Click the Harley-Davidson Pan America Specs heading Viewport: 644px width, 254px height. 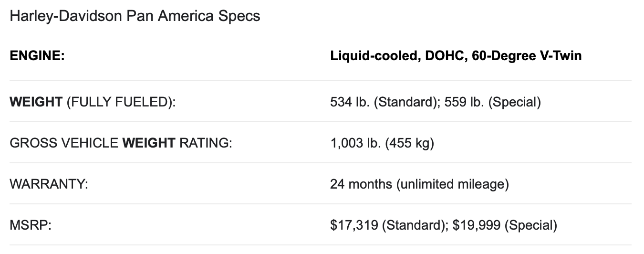[135, 16]
